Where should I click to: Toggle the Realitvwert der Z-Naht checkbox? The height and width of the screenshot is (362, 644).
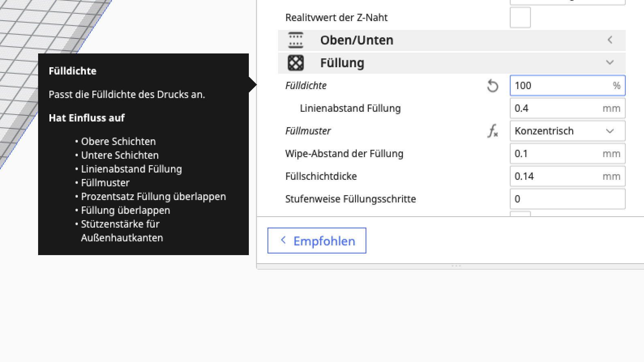coord(520,18)
